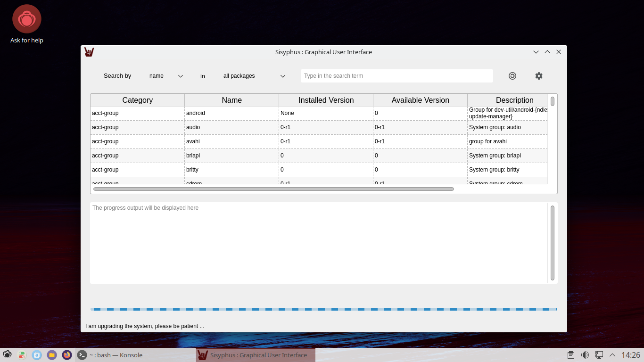Click the upgrading system status message

pyautogui.click(x=145, y=326)
